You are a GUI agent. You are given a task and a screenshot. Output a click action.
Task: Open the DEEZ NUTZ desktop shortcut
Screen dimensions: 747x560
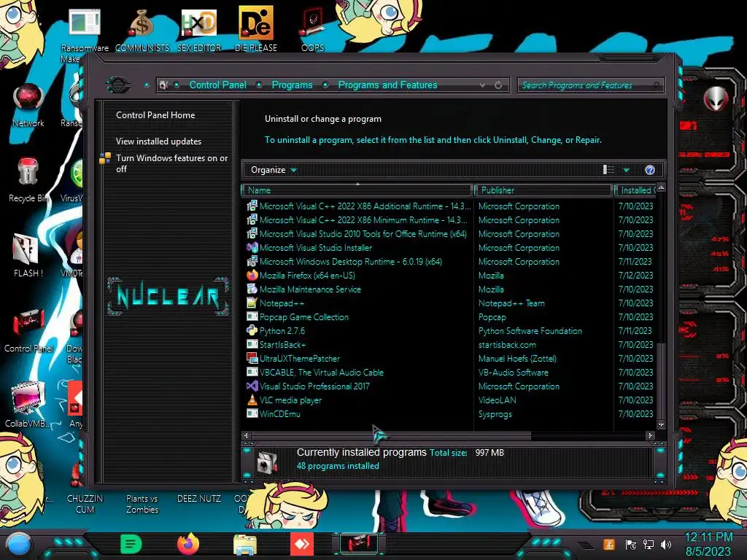pyautogui.click(x=199, y=499)
